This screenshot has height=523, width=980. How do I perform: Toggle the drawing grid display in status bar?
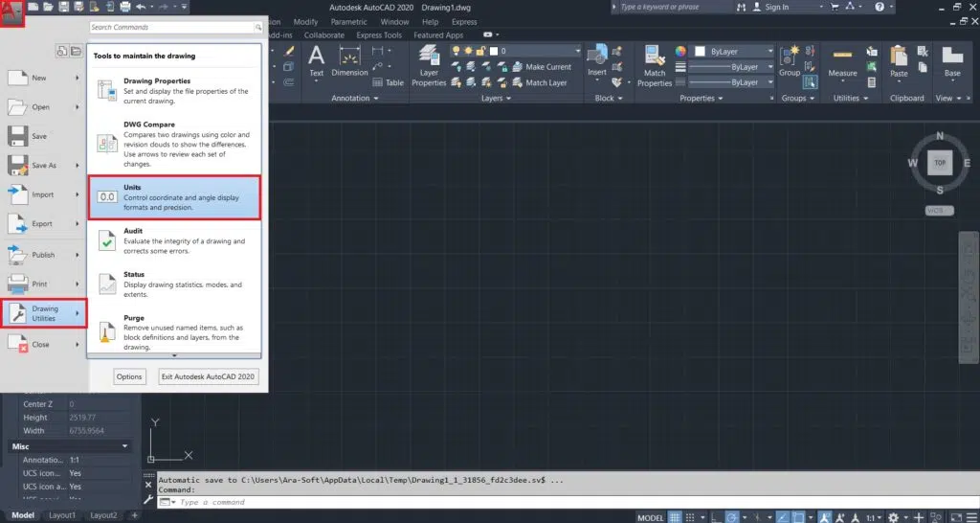tap(676, 517)
